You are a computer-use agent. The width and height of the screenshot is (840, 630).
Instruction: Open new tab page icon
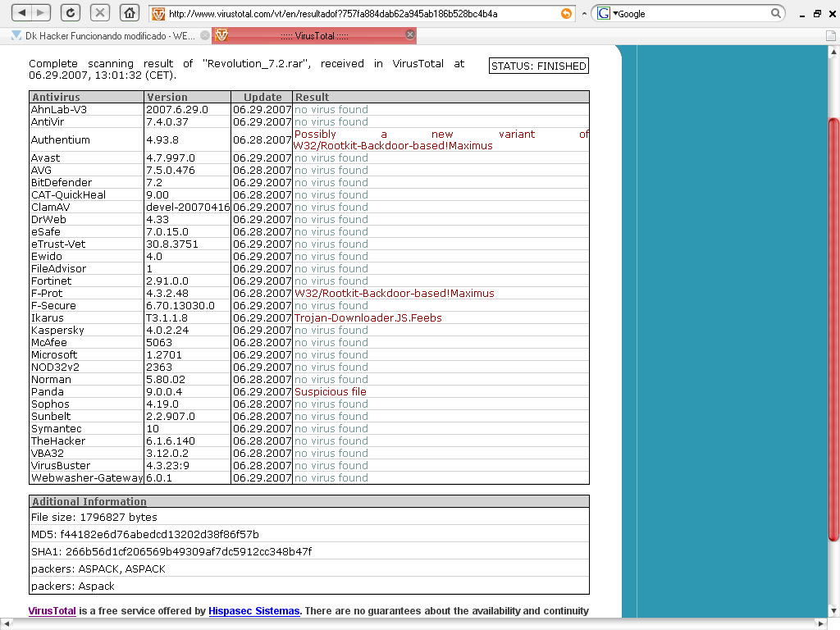[830, 36]
